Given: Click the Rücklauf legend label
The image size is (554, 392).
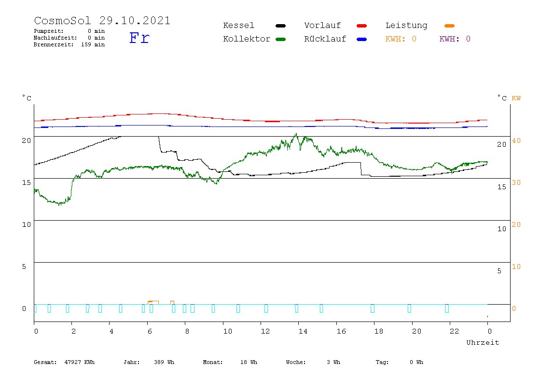Looking at the screenshot, I should pyautogui.click(x=325, y=39).
